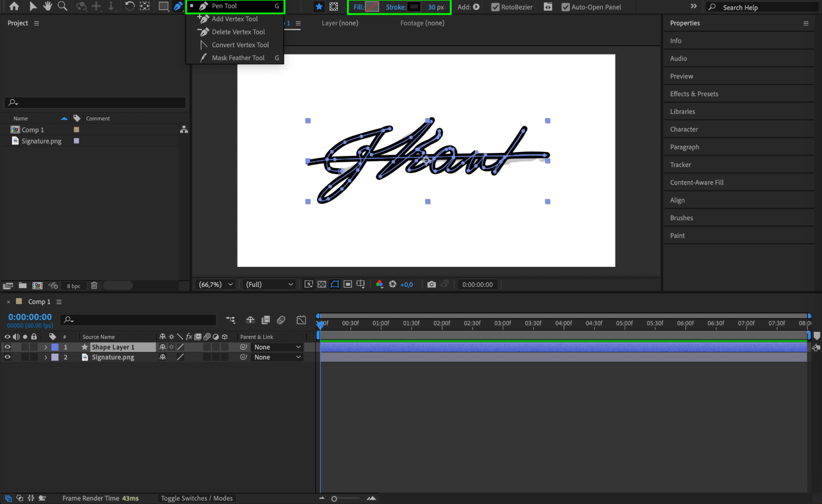Toggle Mask and Shape Path Visibility
Viewport: 822px width, 504px height.
click(x=335, y=284)
